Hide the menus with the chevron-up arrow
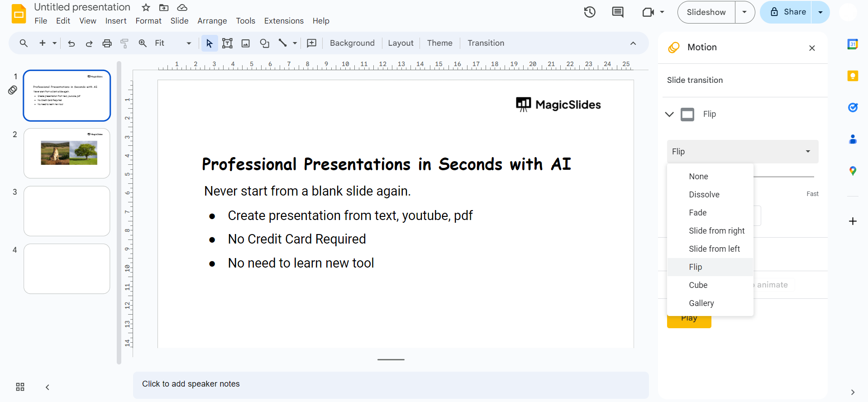Screen dimensions: 868x402 633,43
